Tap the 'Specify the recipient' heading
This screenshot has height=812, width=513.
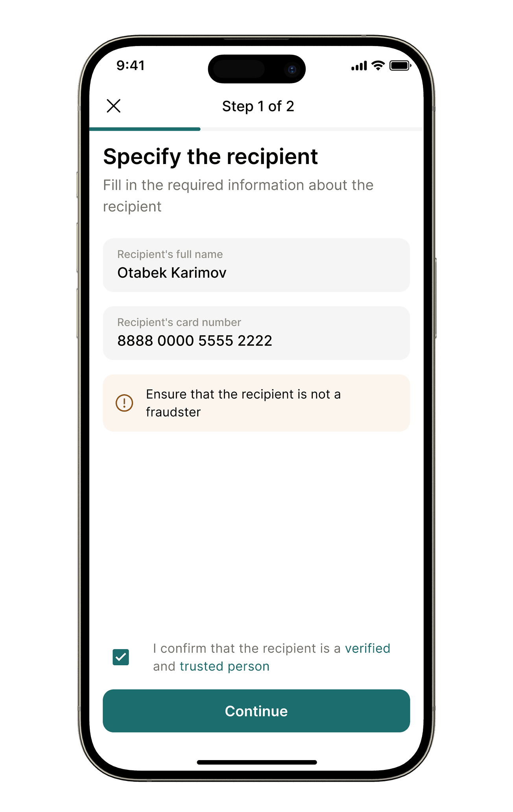[210, 157]
